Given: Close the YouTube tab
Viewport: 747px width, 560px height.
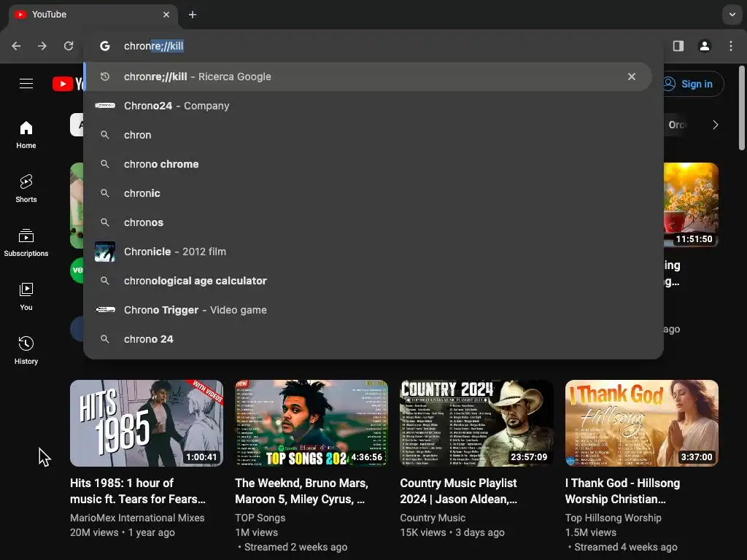Looking at the screenshot, I should pyautogui.click(x=166, y=15).
